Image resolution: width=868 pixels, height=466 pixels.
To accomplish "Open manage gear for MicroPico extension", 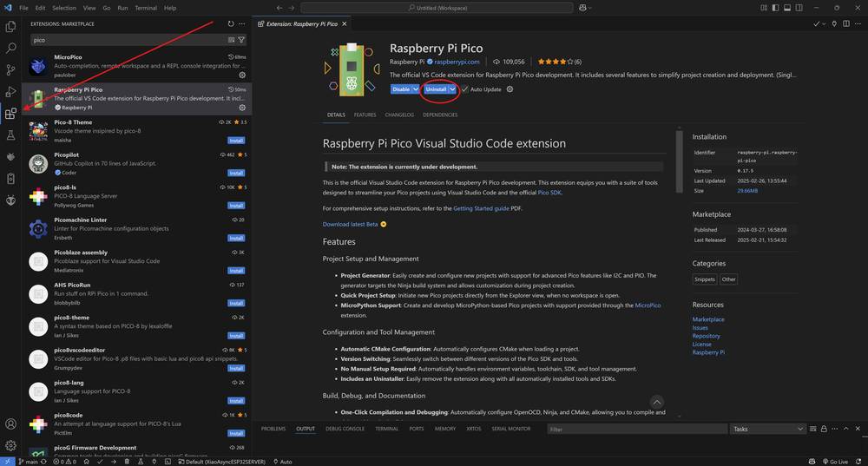I will tap(242, 75).
